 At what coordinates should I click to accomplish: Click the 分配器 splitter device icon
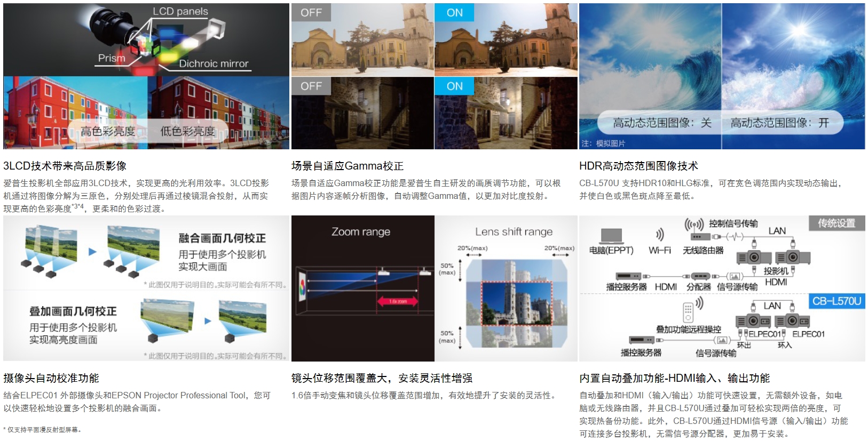(x=700, y=276)
